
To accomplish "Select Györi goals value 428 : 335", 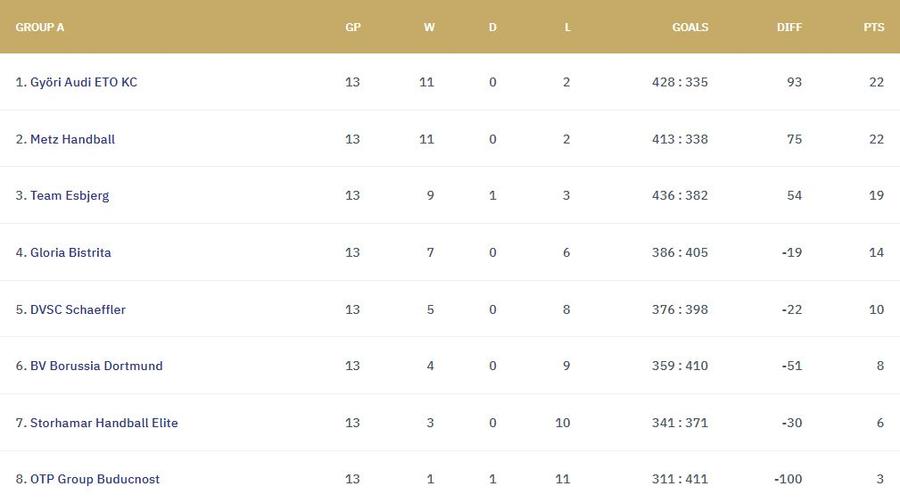I will coord(680,82).
